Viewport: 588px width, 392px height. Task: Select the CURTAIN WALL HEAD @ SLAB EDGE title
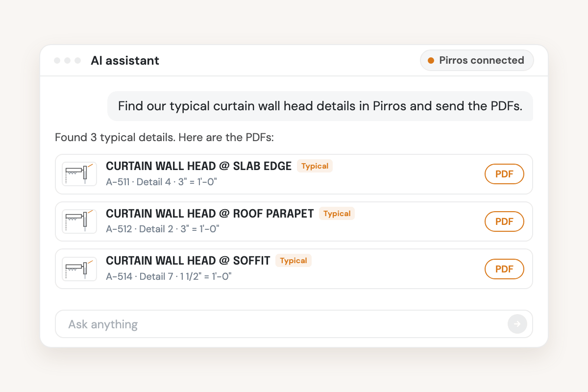pos(198,166)
